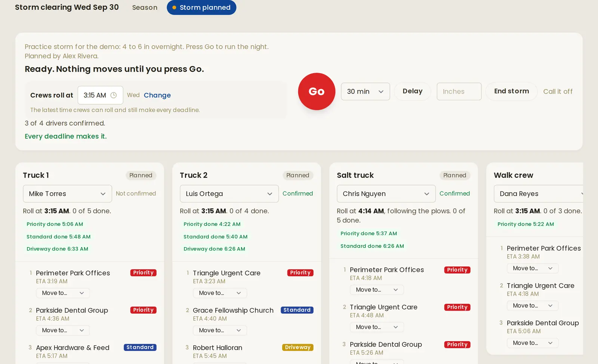
Task: Open the 30 min delay dropdown
Action: tap(366, 91)
